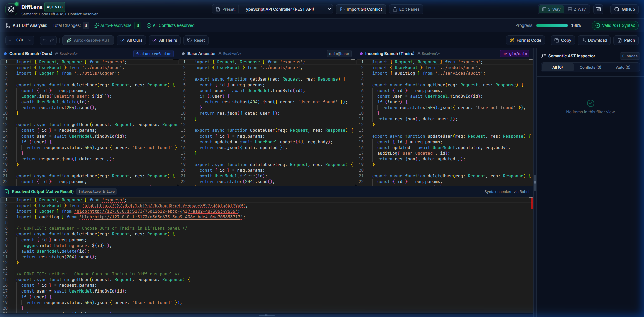Click the 0 nodes counter badge

click(630, 56)
